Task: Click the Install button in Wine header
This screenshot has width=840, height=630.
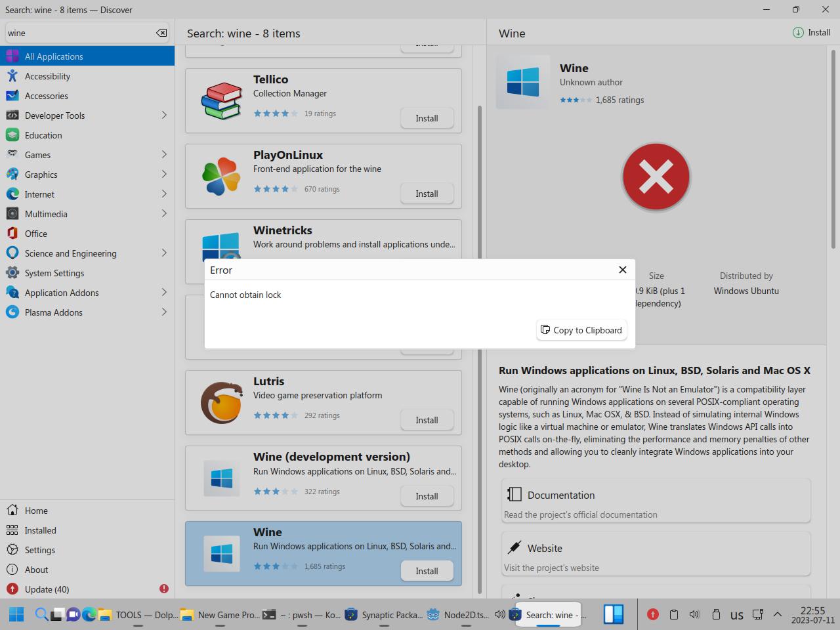Action: pos(812,33)
